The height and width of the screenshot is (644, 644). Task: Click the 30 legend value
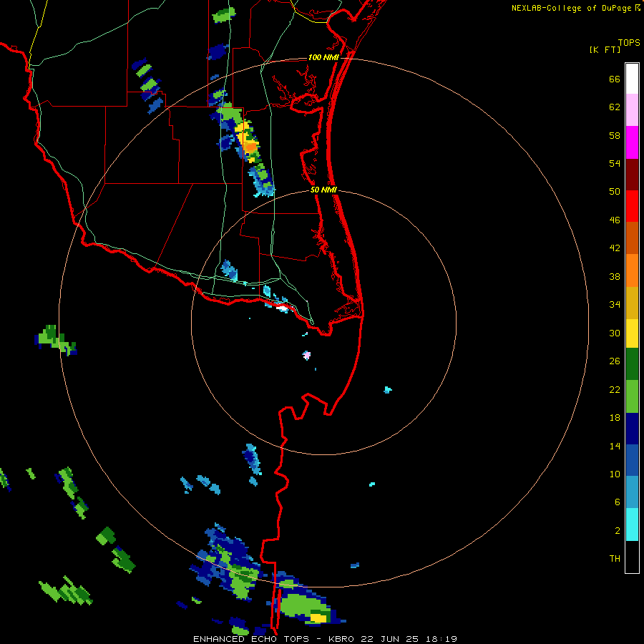(x=615, y=333)
